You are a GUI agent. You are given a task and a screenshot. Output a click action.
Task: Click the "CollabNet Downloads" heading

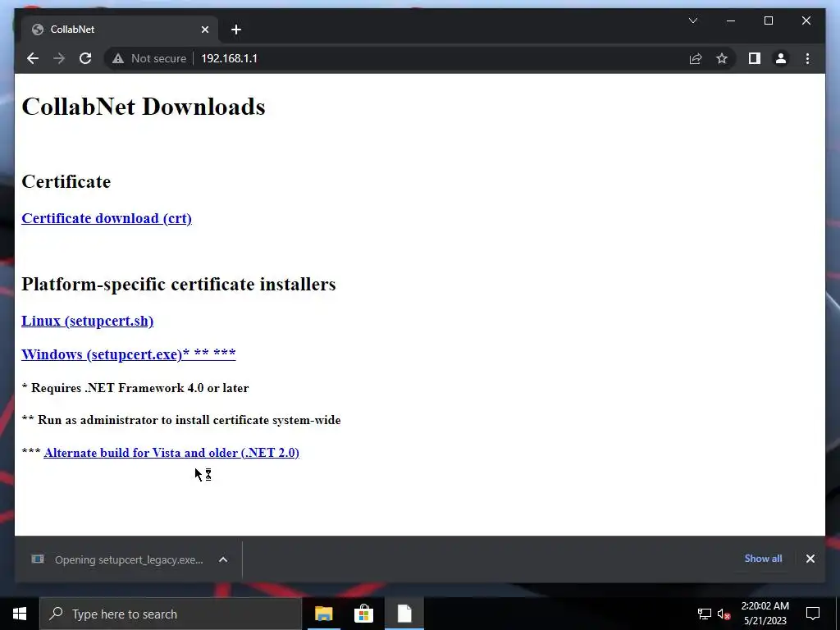click(144, 107)
